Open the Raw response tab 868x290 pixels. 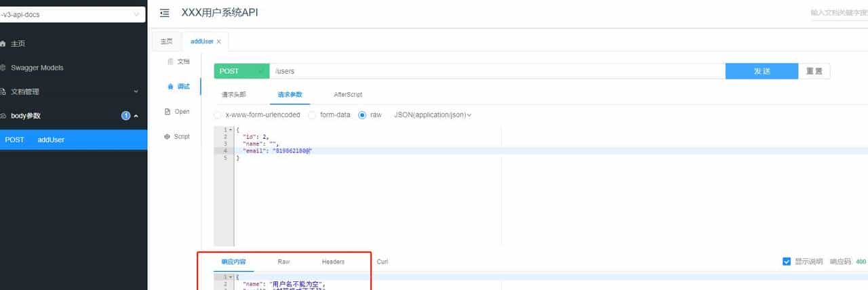(283, 262)
